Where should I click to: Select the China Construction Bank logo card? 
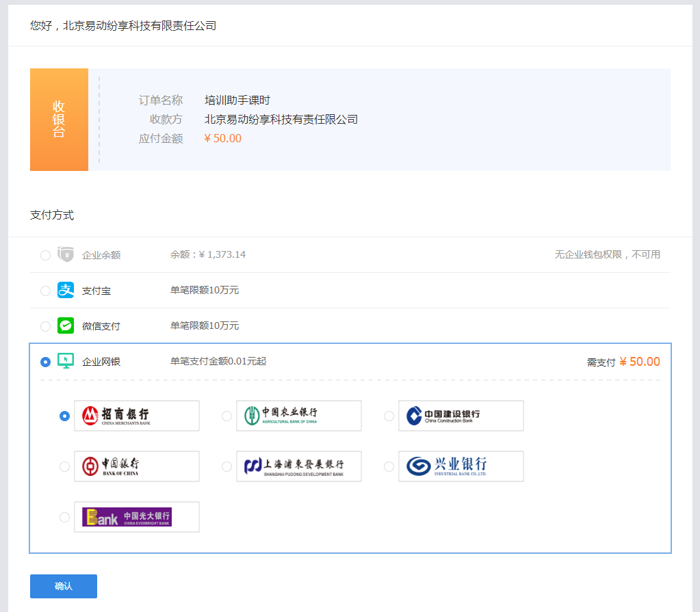tap(461, 416)
